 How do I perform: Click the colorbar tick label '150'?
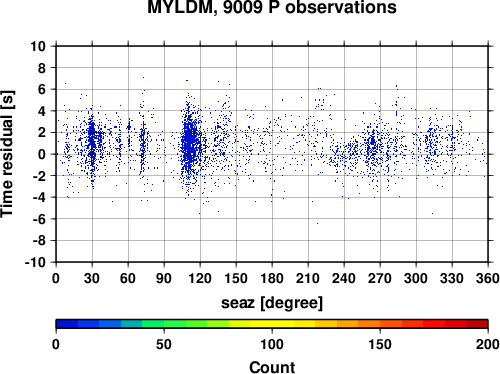(380, 344)
